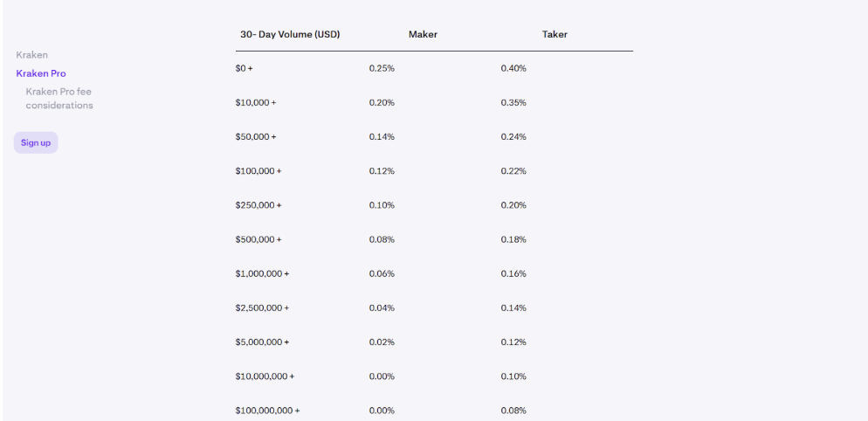Click the $2,500,000+ volume tier
868x421 pixels.
pyautogui.click(x=262, y=307)
